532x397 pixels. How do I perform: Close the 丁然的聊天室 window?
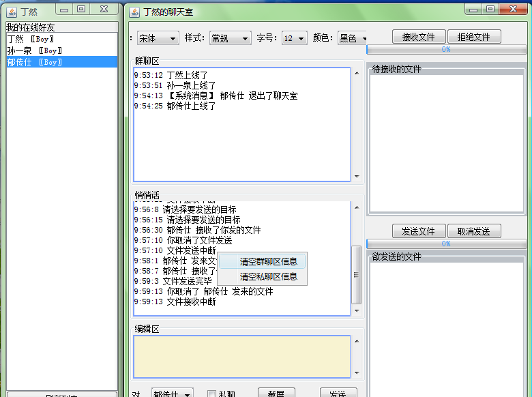click(x=514, y=9)
